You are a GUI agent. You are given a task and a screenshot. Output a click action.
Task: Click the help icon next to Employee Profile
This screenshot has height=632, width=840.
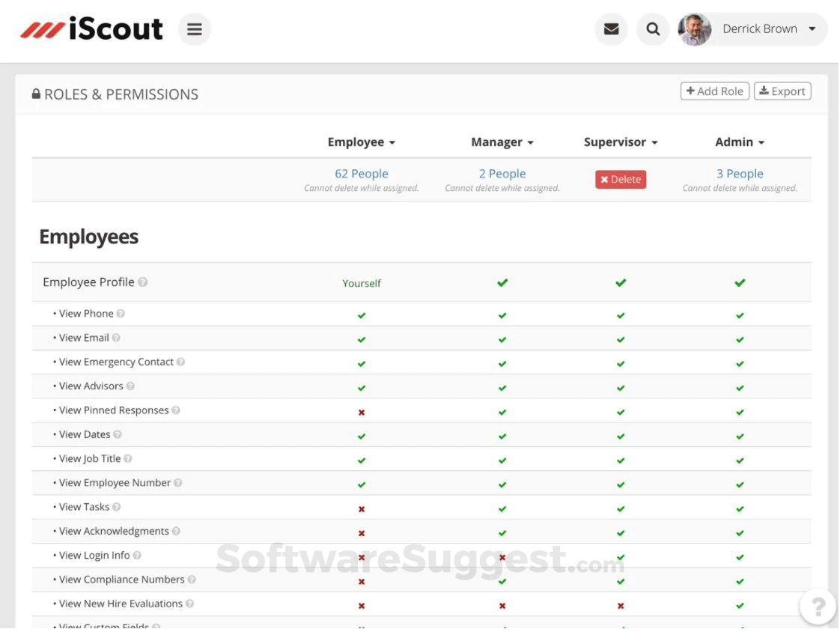tap(144, 282)
